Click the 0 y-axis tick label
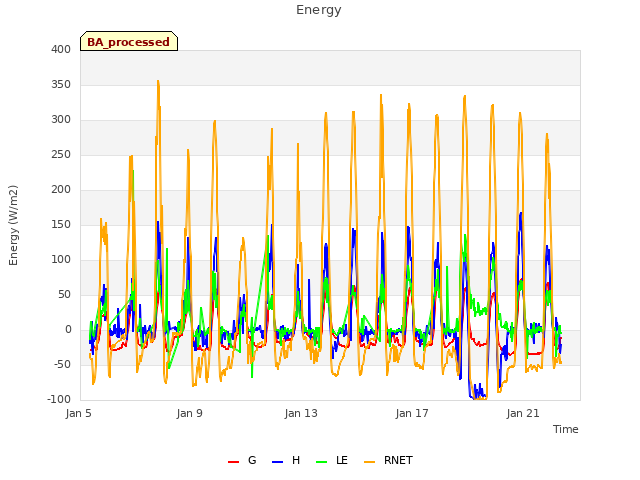This screenshot has width=640, height=480. [68, 330]
